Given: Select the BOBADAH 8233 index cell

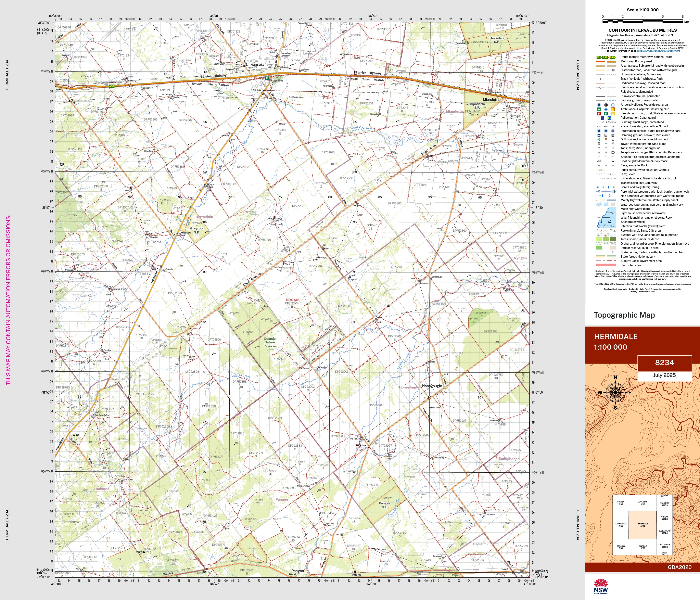Looking at the screenshot, I should pyautogui.click(x=642, y=547).
